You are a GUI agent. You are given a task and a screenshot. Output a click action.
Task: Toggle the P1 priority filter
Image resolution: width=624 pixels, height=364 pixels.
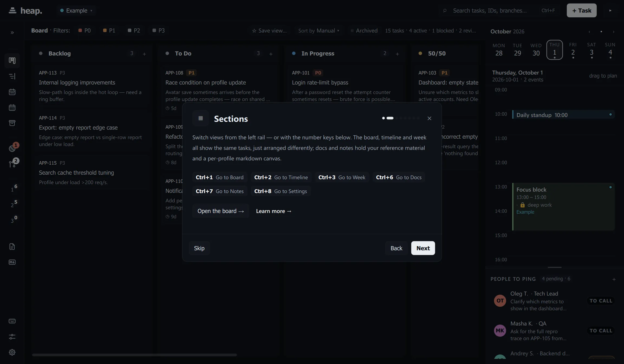(x=109, y=31)
